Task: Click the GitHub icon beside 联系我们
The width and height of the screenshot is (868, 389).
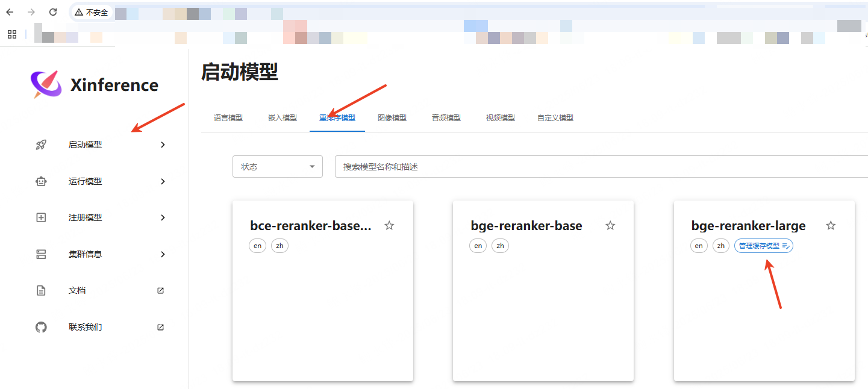Action: pos(41,327)
